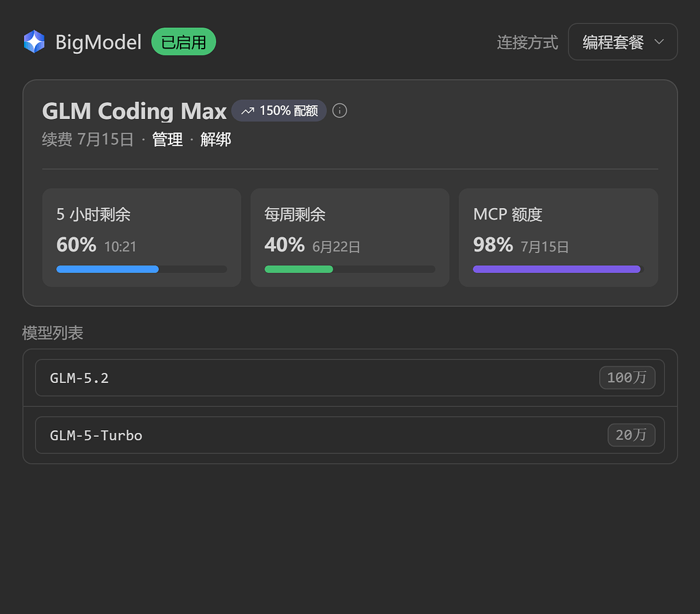Click the info icon beside 150% 配额
Screen dimensions: 700x614
[x=339, y=111]
